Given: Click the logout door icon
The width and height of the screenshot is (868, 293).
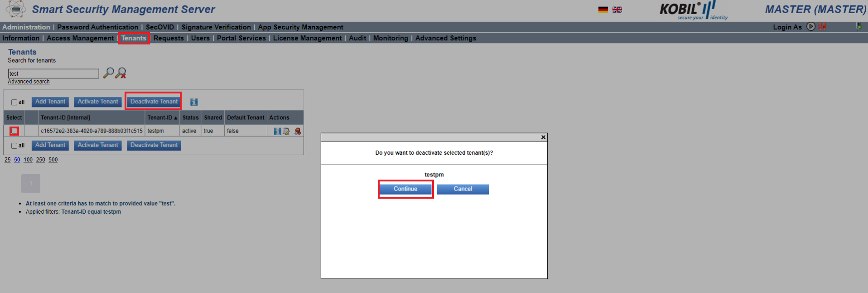Looking at the screenshot, I should point(858,27).
